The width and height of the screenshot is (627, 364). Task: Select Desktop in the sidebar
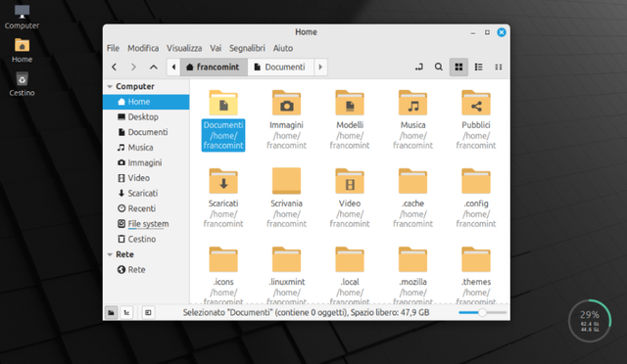coord(146,117)
